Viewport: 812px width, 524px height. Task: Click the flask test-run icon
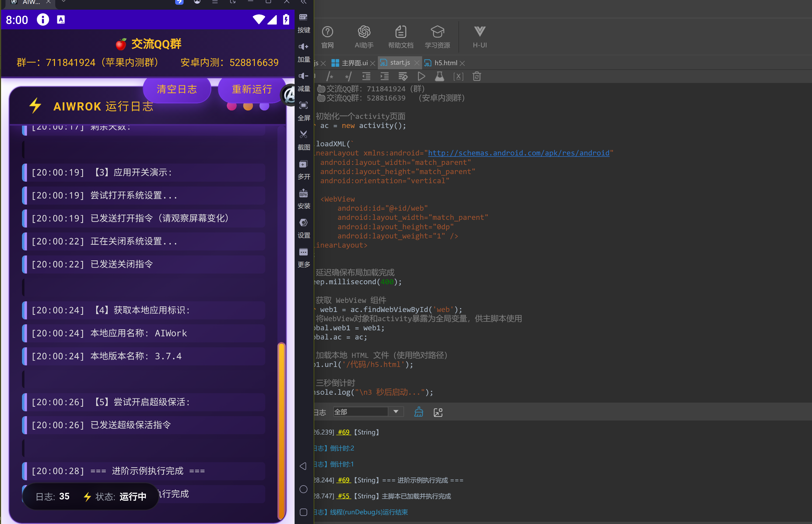coord(440,76)
